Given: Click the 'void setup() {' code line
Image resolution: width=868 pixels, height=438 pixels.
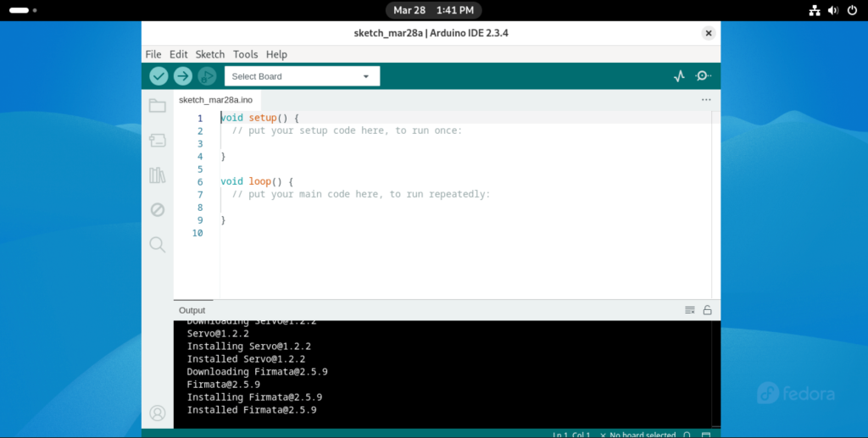Looking at the screenshot, I should click(x=259, y=118).
